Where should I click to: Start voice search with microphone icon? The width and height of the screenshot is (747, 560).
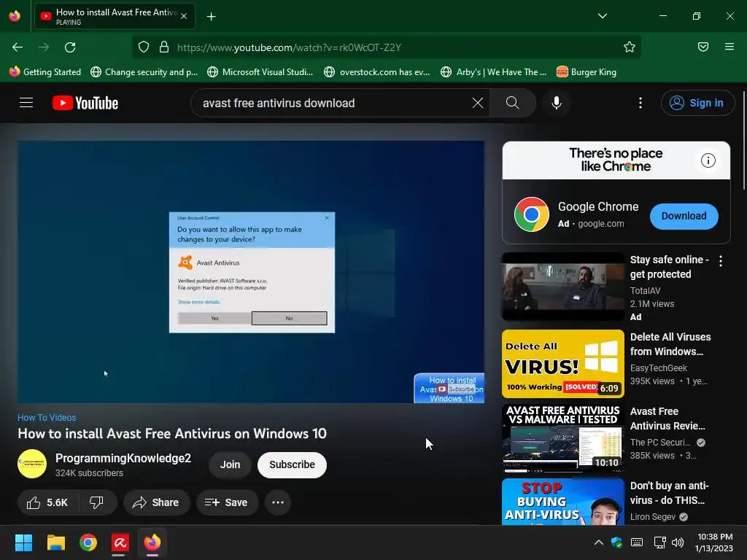pos(556,103)
